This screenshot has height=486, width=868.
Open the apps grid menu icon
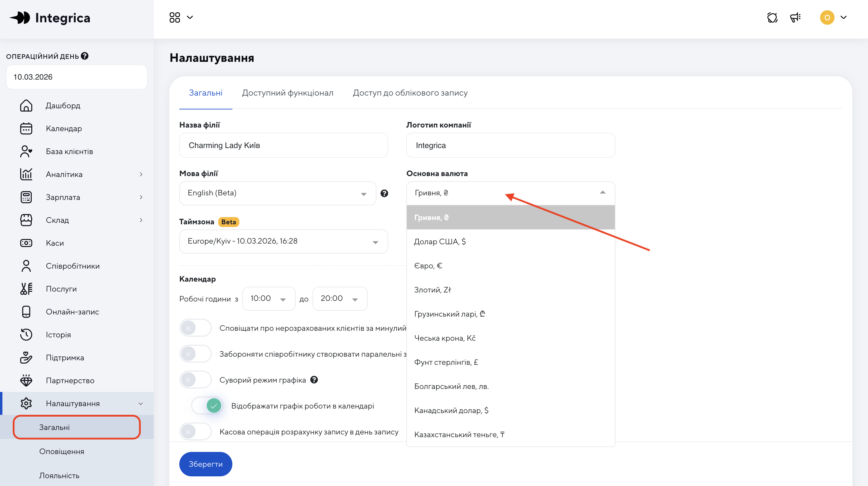175,17
